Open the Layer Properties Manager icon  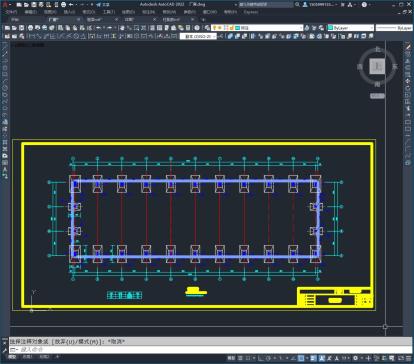[x=207, y=28]
